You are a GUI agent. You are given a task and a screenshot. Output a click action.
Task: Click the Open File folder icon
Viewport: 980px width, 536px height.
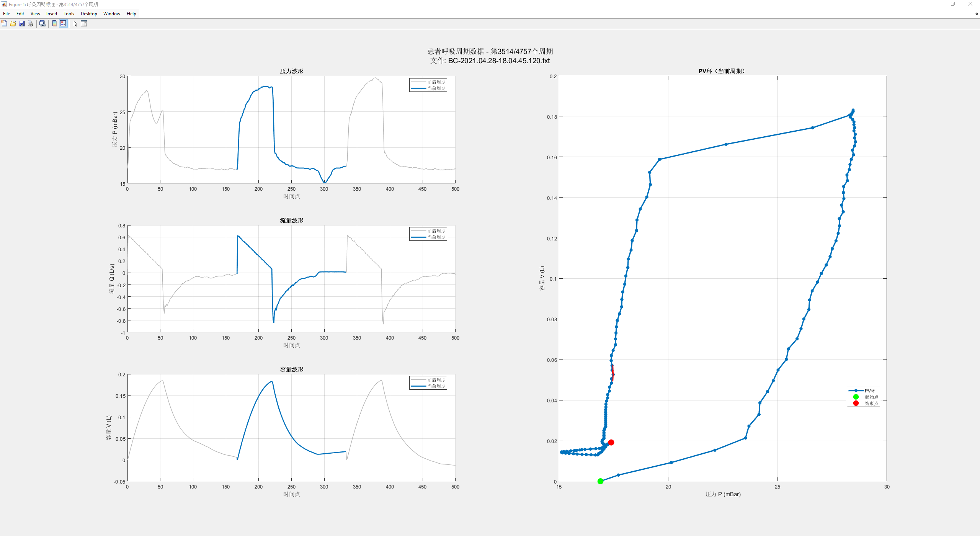(x=13, y=23)
